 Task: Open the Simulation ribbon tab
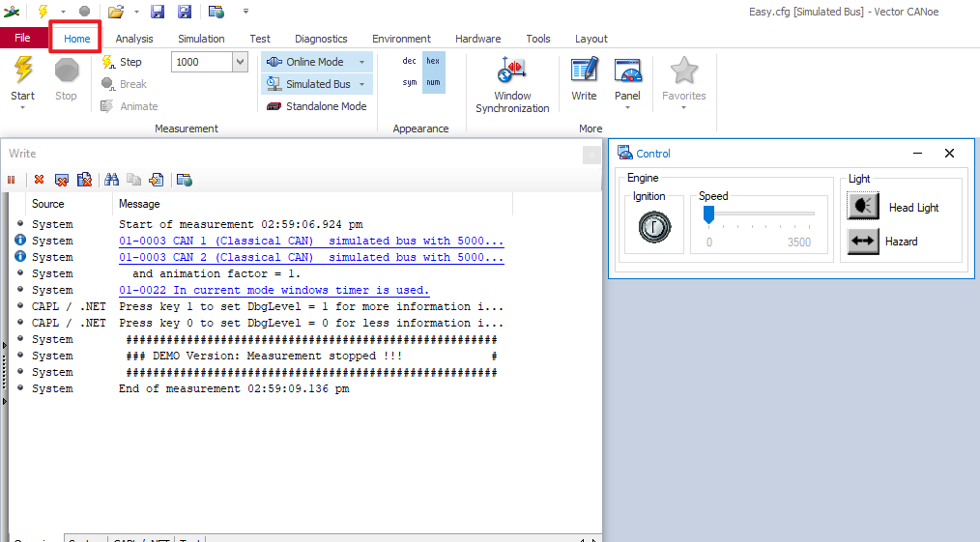tap(201, 39)
